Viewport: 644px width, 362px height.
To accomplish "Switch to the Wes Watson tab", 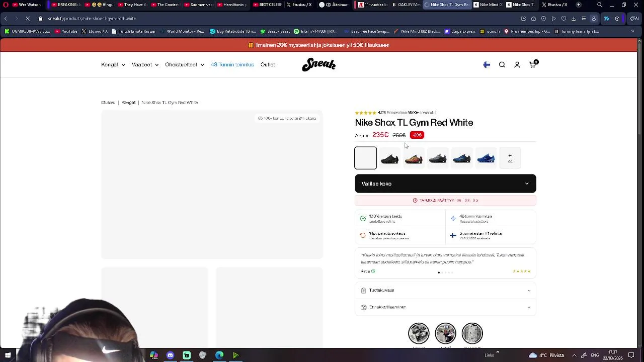I will (26, 5).
